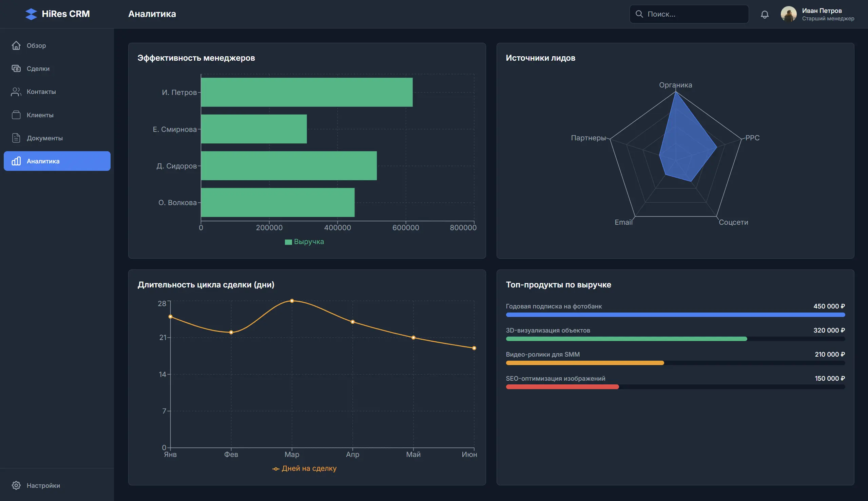
Task: Click the SEO-оптимизация изображений product label
Action: [555, 378]
